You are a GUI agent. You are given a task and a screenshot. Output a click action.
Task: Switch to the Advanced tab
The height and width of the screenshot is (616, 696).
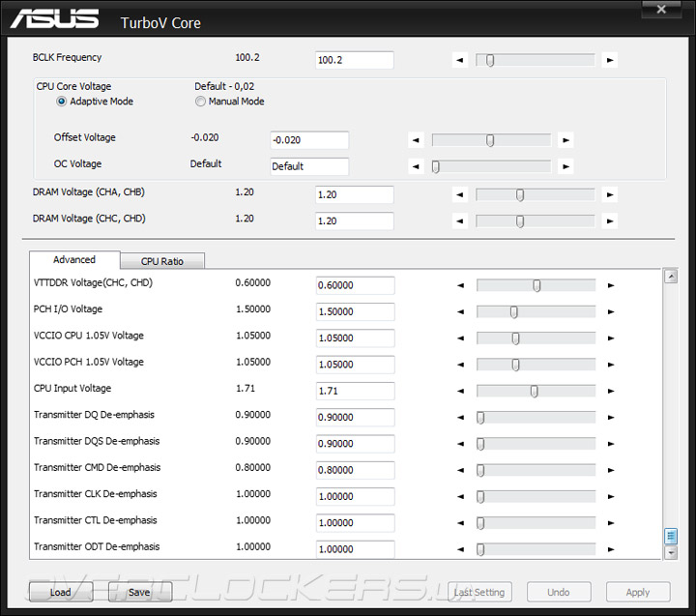[74, 260]
